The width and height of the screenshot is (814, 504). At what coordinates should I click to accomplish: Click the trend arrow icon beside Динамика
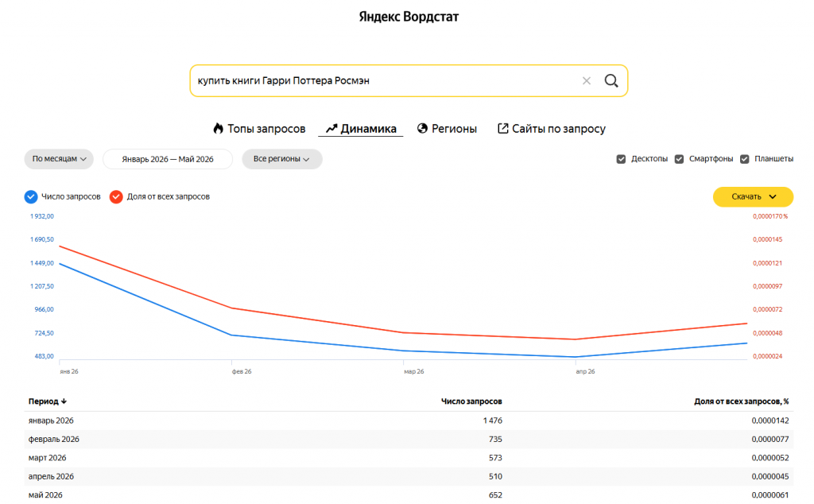point(331,128)
